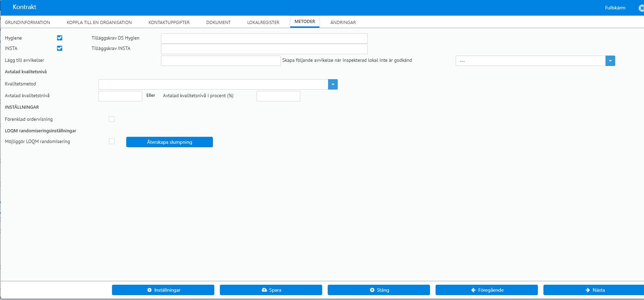Enable Möjliggör LOQM randomisering checkbox
This screenshot has width=644, height=300.
point(112,141)
